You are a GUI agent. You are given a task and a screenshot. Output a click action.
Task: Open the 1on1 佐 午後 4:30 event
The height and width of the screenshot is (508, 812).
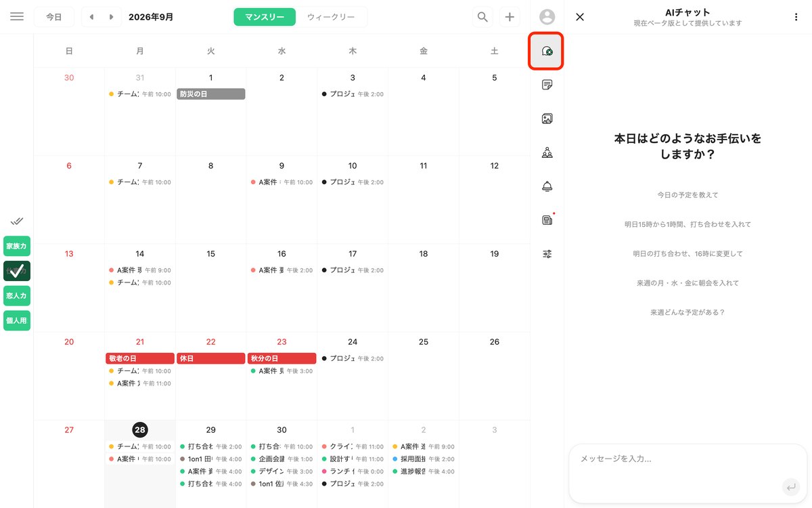(281, 484)
